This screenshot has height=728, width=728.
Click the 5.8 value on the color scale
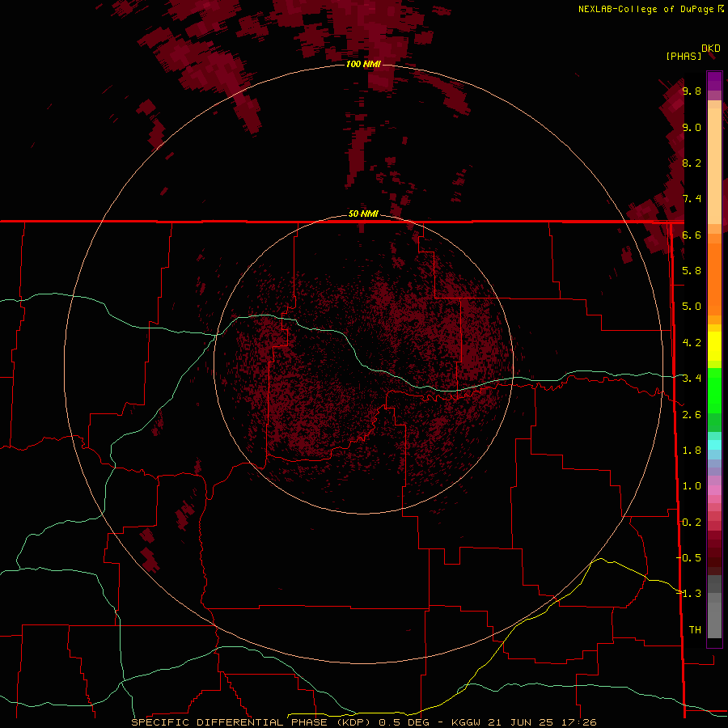click(692, 271)
